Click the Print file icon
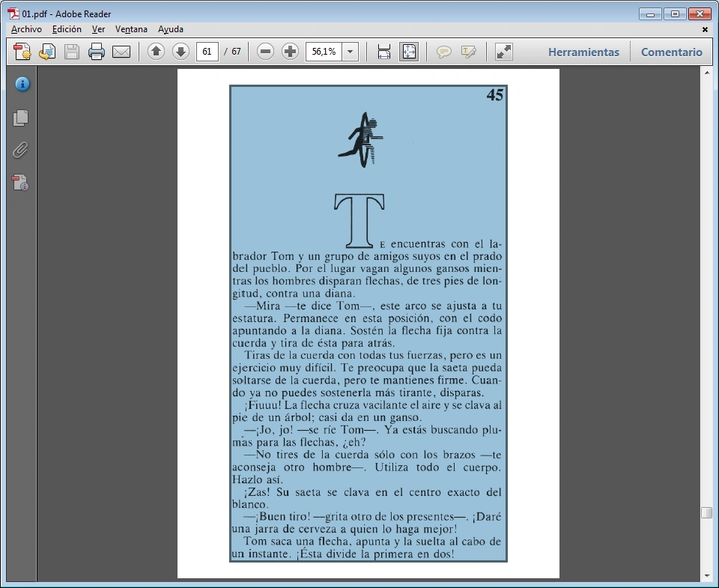The width and height of the screenshot is (719, 588). pos(97,52)
